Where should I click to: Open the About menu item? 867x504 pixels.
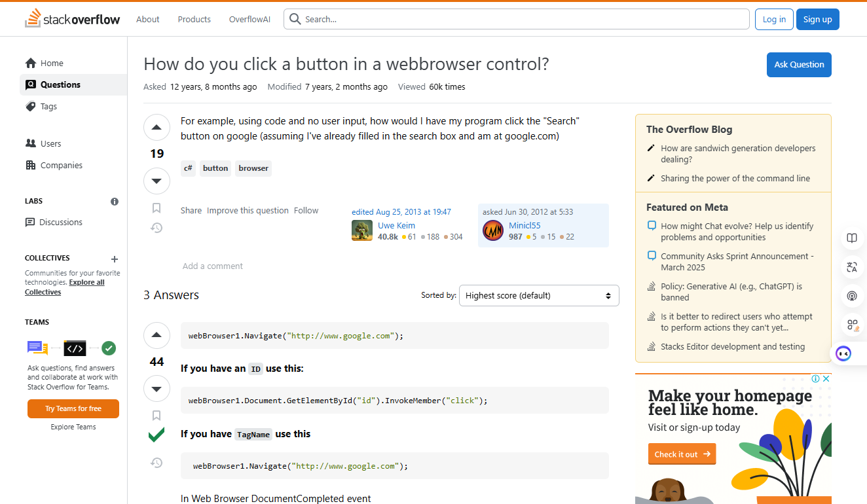(x=148, y=19)
